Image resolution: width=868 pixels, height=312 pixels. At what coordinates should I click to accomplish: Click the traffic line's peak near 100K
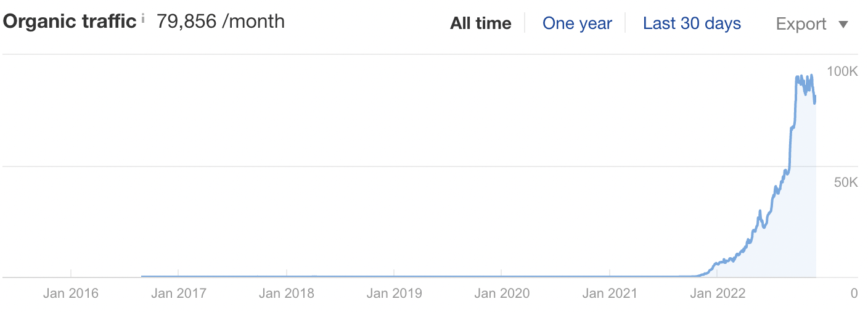point(811,76)
